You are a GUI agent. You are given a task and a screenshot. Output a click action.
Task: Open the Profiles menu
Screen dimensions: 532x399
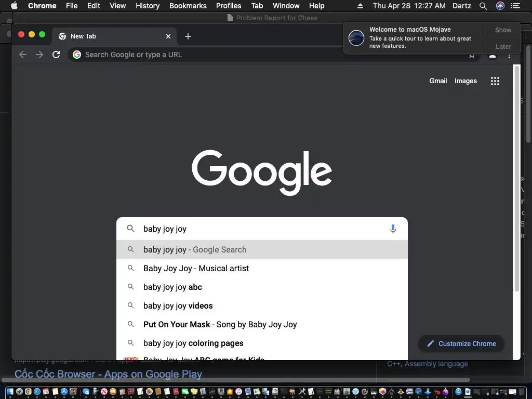pyautogui.click(x=229, y=6)
